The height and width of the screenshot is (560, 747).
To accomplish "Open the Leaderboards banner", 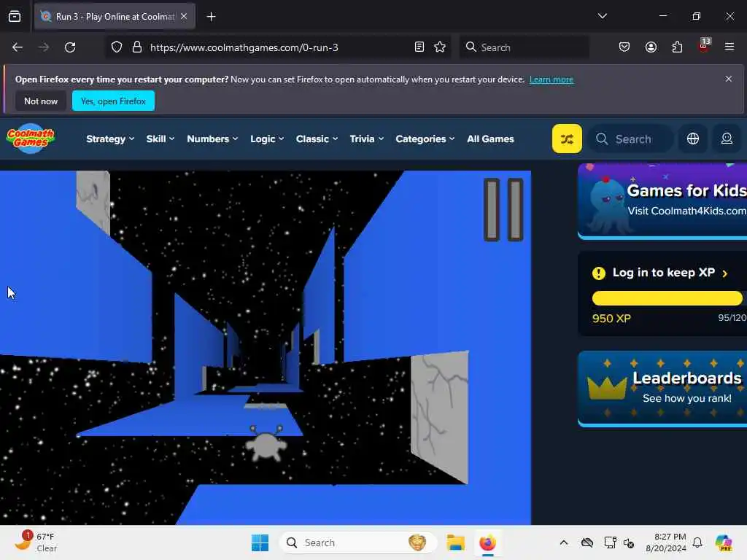I will click(x=662, y=389).
